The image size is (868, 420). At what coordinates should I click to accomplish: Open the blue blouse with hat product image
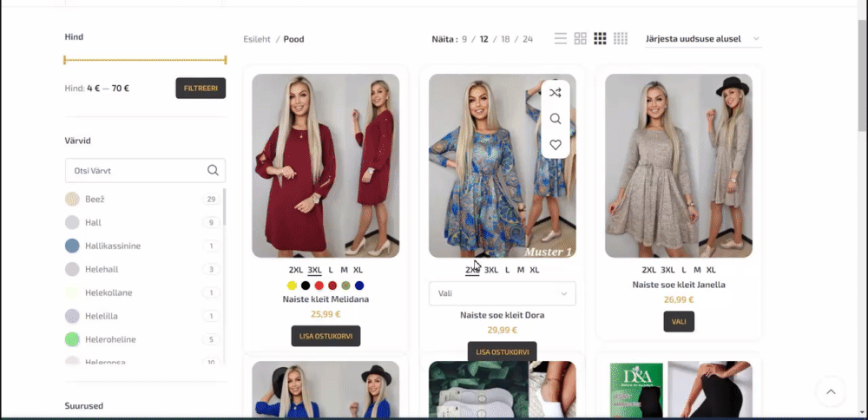pyautogui.click(x=325, y=389)
